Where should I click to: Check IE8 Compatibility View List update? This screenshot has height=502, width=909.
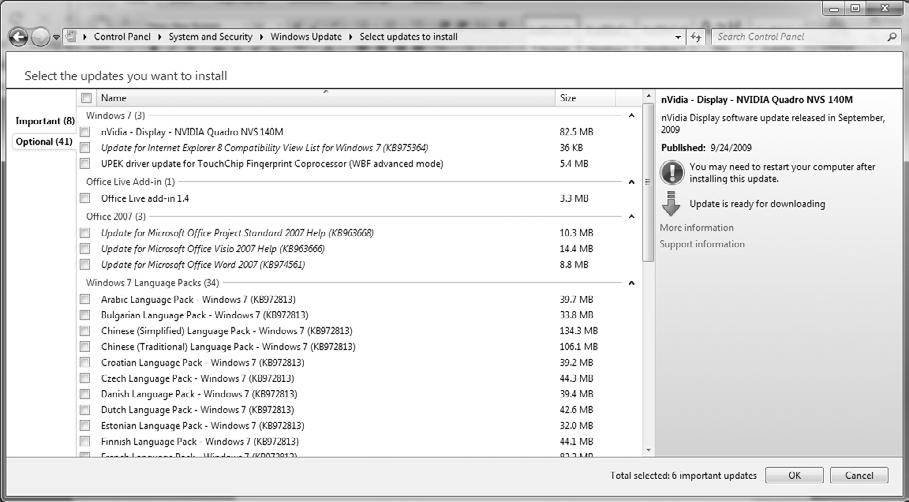(x=85, y=148)
